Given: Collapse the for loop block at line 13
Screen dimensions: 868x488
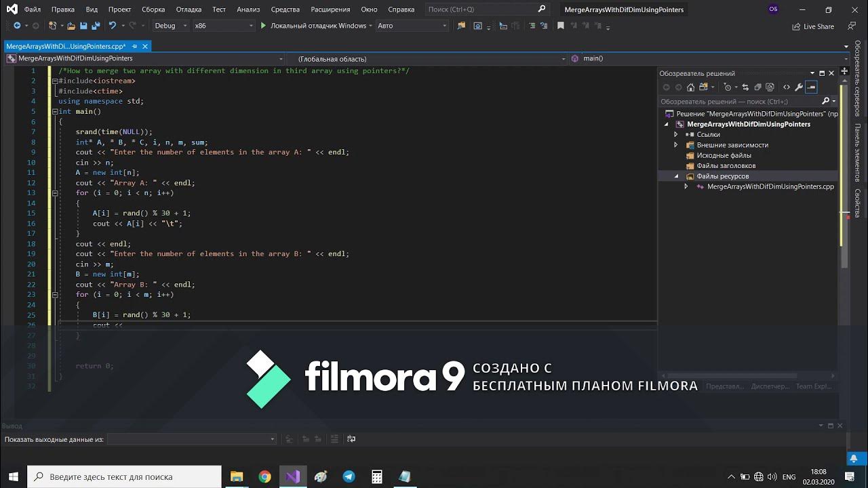Looking at the screenshot, I should 55,192.
